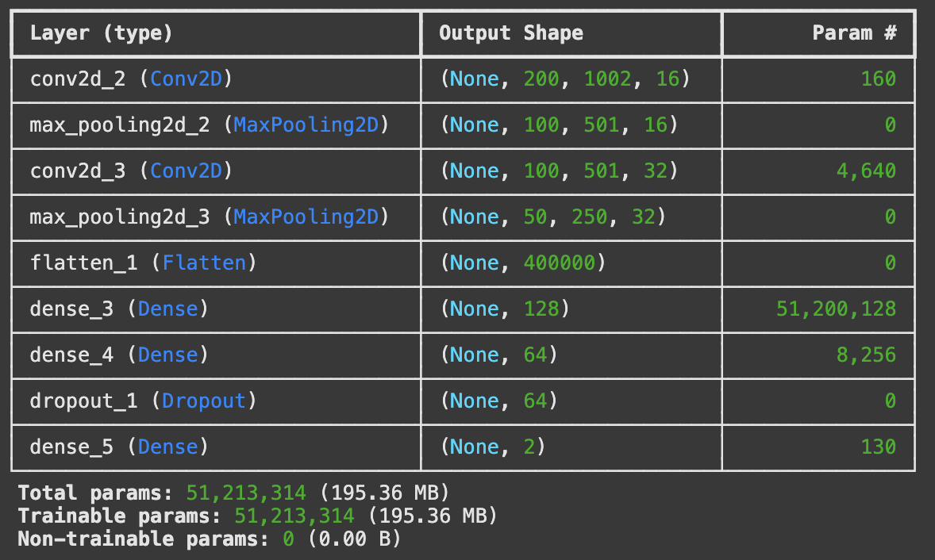Click the dropout_1 (Dropout) layer entry
Viewport: 935px width, 560px height.
(143, 401)
